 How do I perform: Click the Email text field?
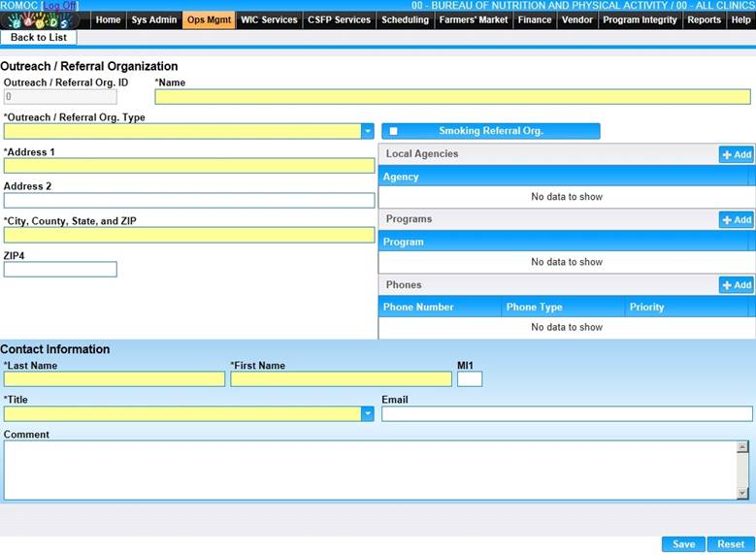(x=567, y=414)
